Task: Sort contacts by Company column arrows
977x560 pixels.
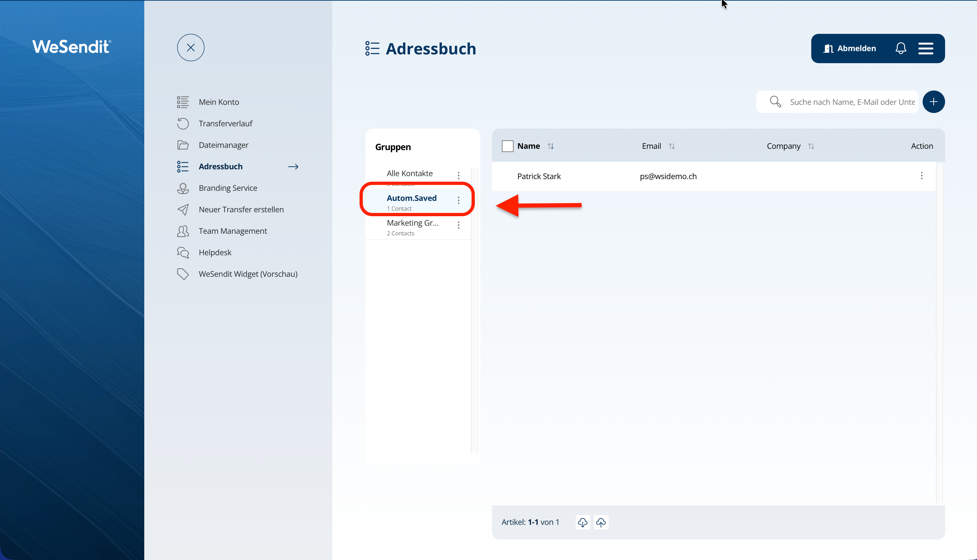Action: [811, 146]
